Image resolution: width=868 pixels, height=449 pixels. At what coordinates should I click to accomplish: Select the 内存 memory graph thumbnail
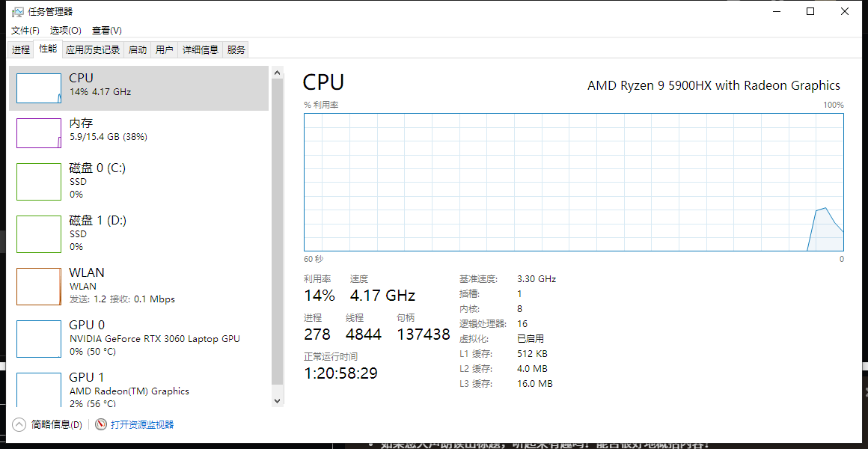pyautogui.click(x=39, y=133)
